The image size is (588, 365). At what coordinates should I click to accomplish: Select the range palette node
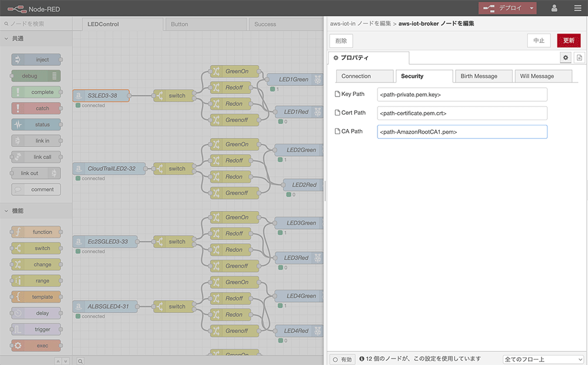36,280
